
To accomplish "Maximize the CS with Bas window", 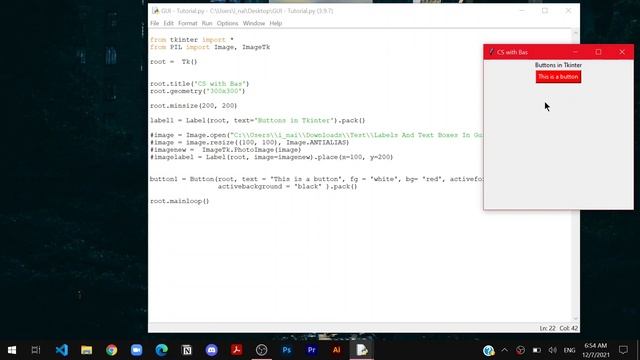I will (x=598, y=52).
